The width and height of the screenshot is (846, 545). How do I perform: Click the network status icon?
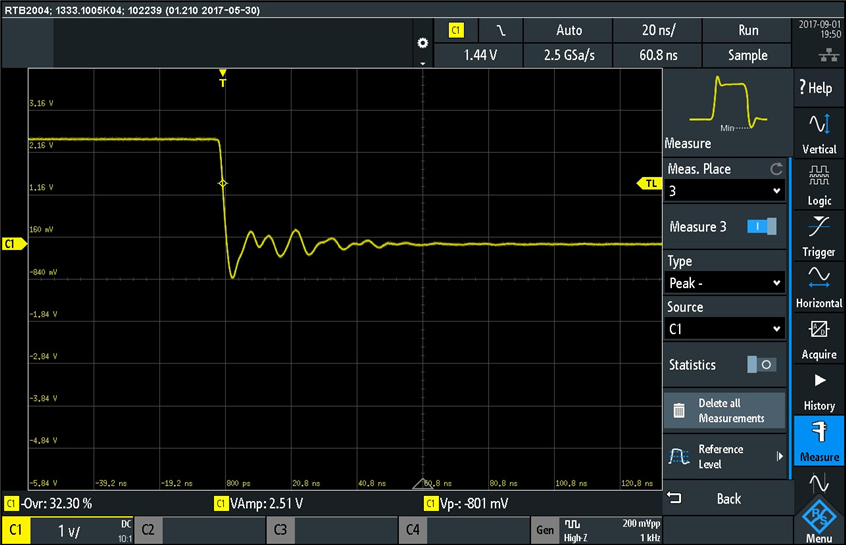pos(828,54)
